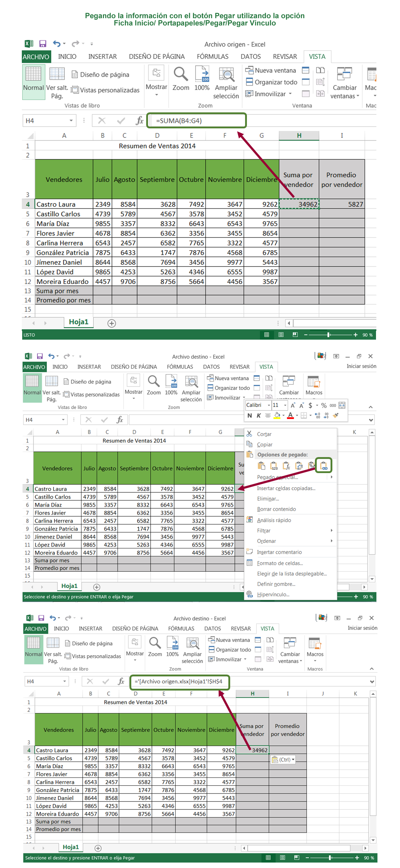Choose Paste Values (123) icon in context menu

[x=274, y=466]
